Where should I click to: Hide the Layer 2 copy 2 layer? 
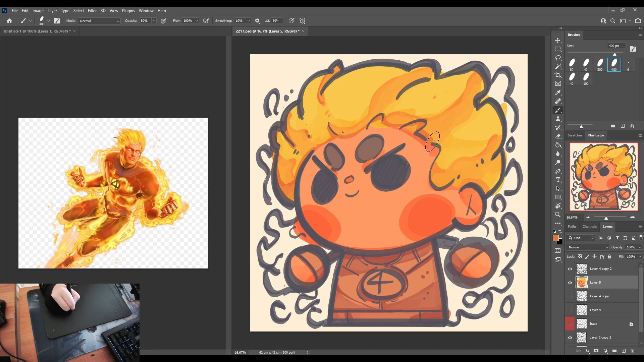570,338
